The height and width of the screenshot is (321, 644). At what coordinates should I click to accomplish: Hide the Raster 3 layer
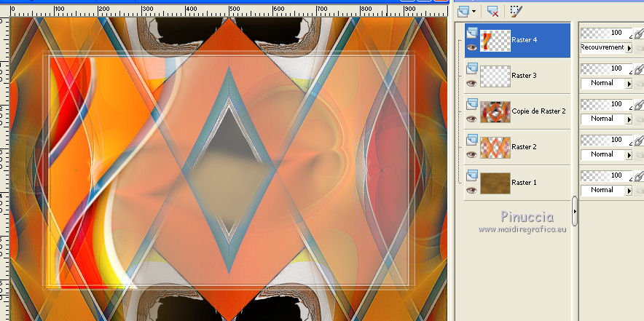click(471, 83)
